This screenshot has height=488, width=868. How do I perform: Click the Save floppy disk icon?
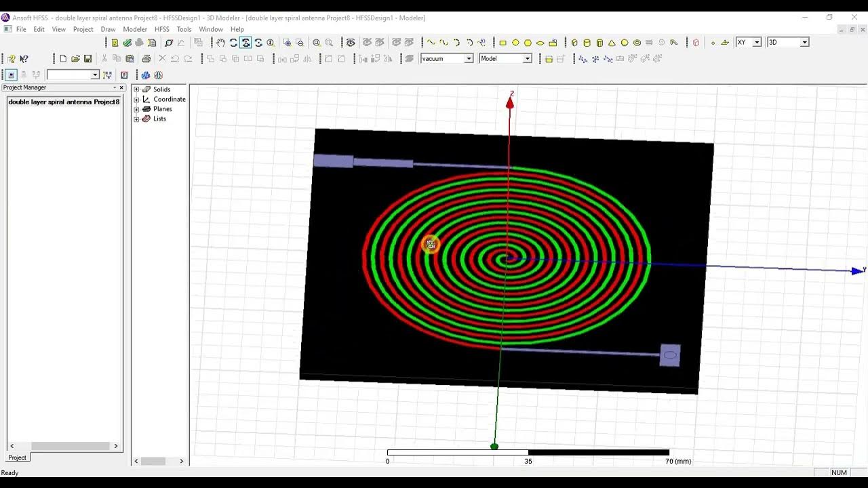tap(87, 59)
